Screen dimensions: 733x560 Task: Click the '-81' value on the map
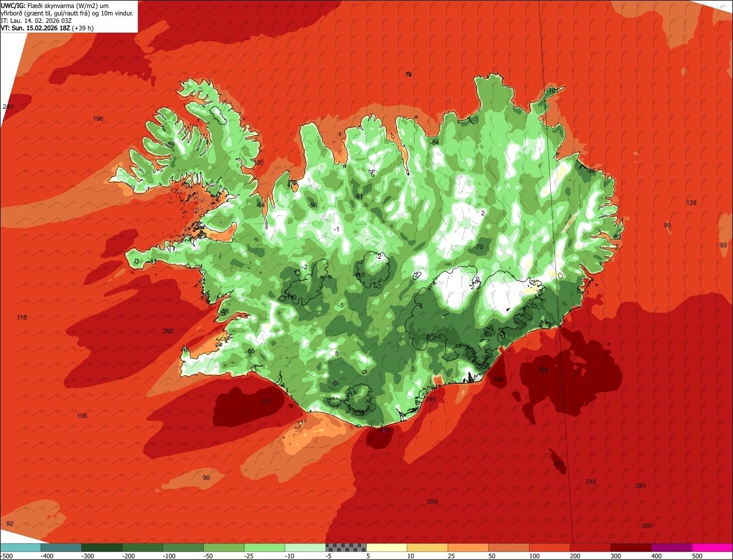(x=358, y=196)
